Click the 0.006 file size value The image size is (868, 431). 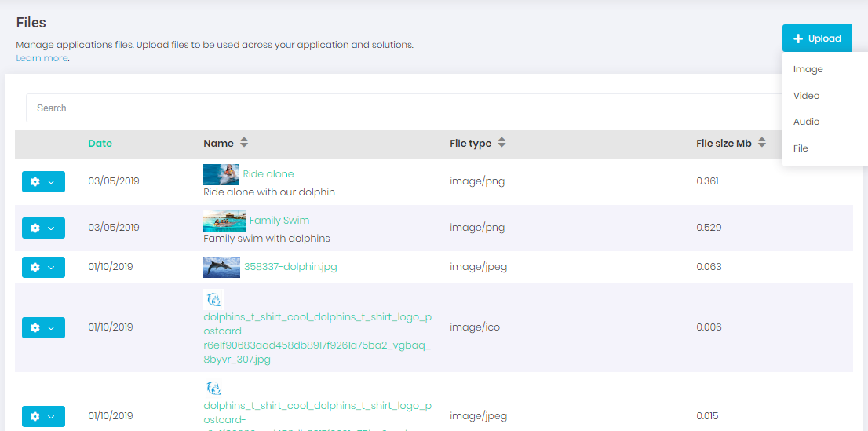pyautogui.click(x=709, y=327)
